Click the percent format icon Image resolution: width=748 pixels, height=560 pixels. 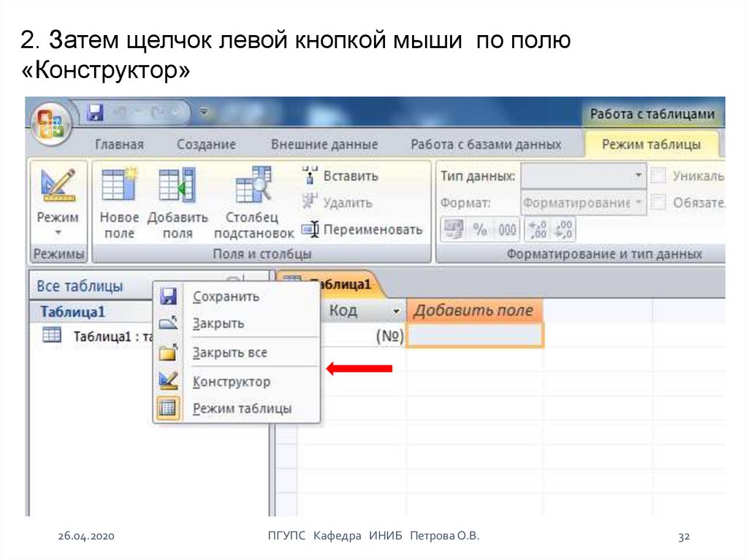click(x=480, y=229)
